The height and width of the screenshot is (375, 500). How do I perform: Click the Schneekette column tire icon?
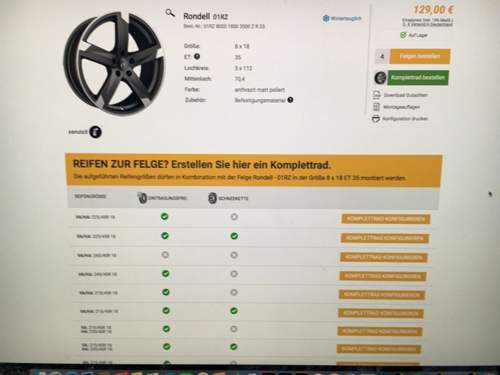[x=212, y=198]
